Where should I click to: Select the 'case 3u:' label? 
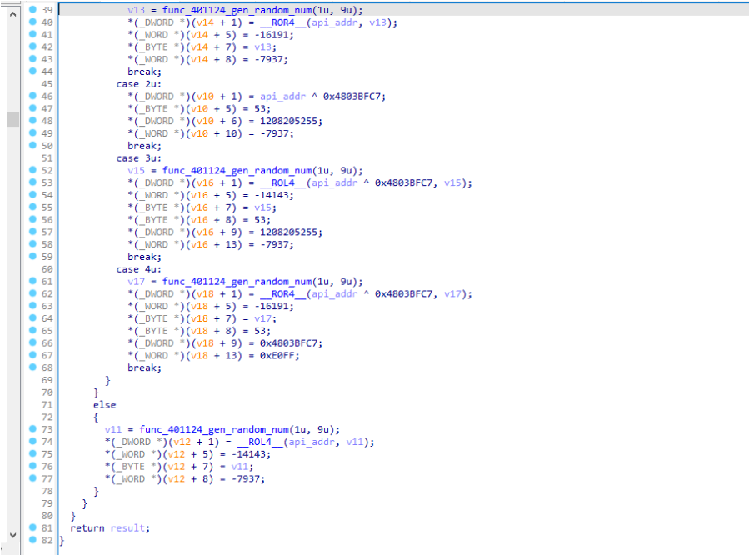[139, 158]
